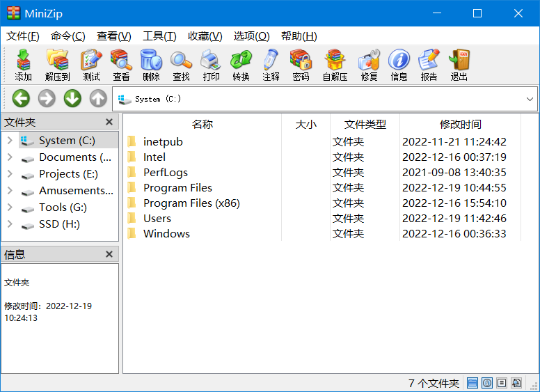
Task: Click the 自解压 (Self-extract) icon
Action: [x=335, y=65]
